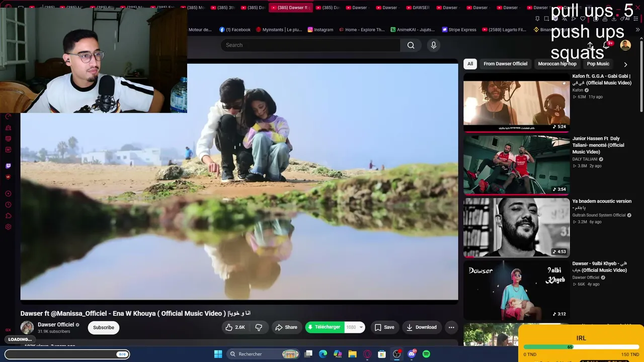Open Discord from the taskbar
The width and height of the screenshot is (644, 362).
412,354
